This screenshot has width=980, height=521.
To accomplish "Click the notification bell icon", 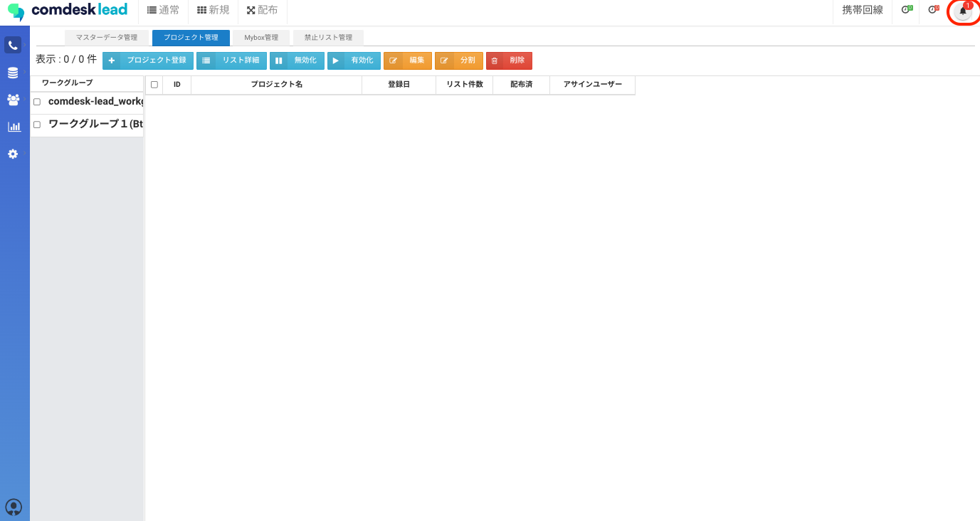I will [963, 11].
